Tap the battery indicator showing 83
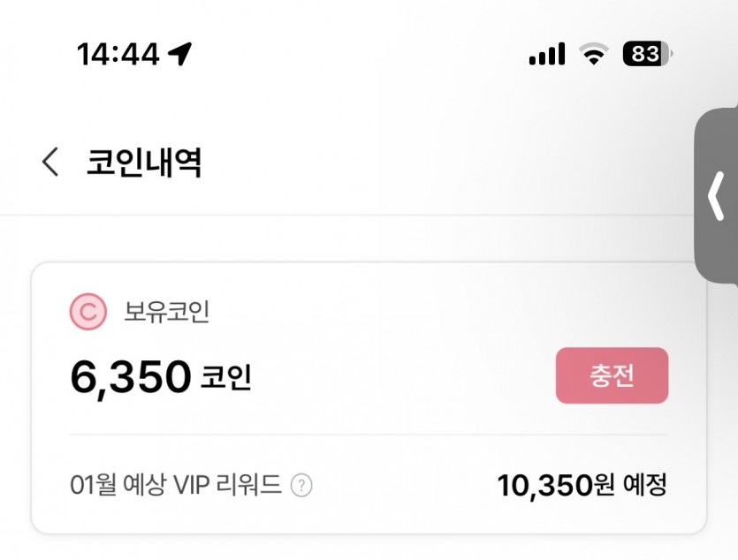 click(646, 55)
